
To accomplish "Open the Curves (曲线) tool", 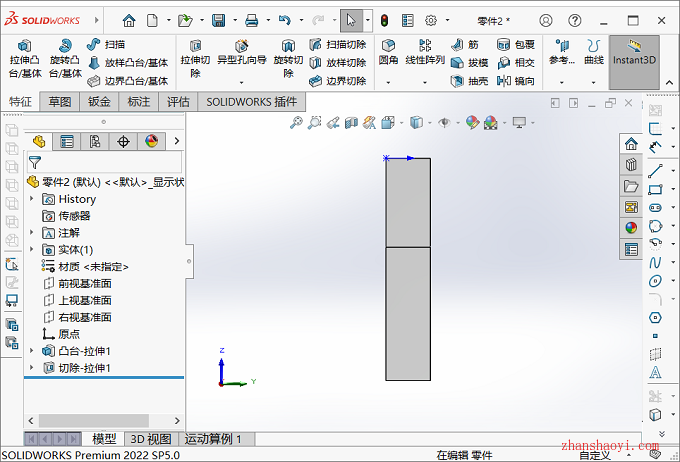I will (x=594, y=52).
